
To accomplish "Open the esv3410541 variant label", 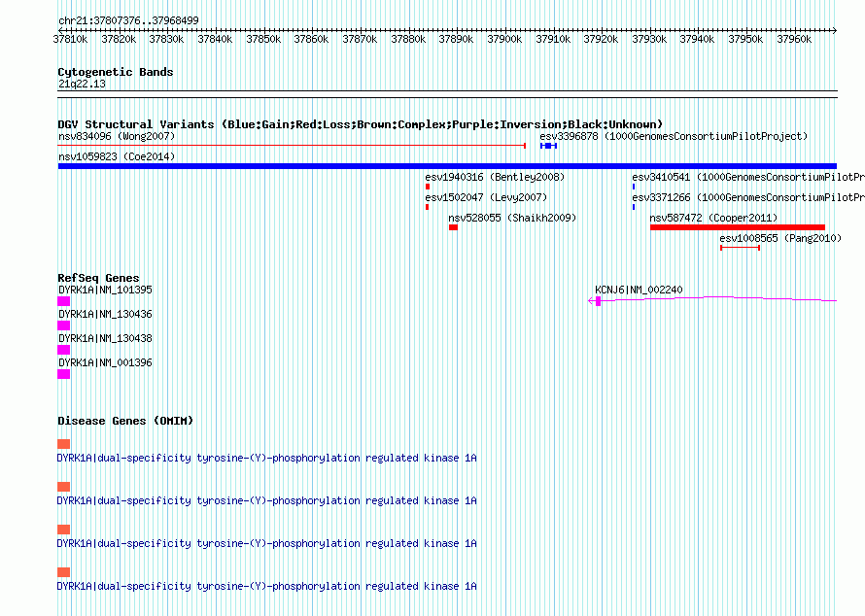I will click(748, 177).
